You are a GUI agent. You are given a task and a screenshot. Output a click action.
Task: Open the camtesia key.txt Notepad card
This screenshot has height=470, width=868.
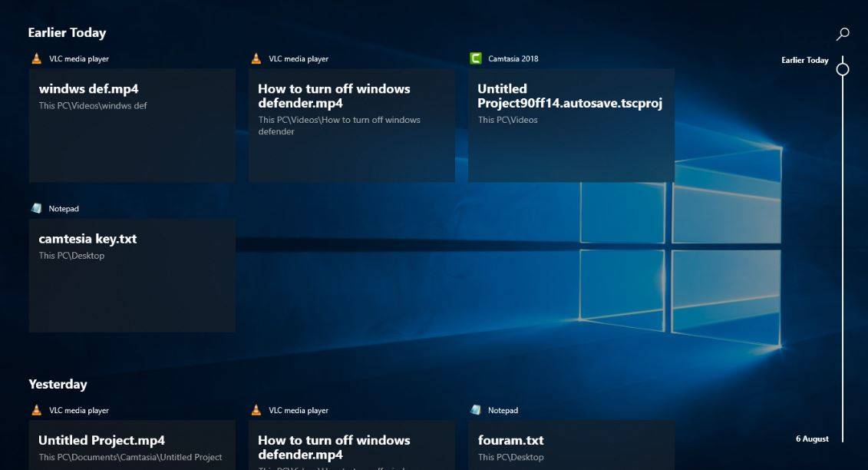pyautogui.click(x=132, y=276)
